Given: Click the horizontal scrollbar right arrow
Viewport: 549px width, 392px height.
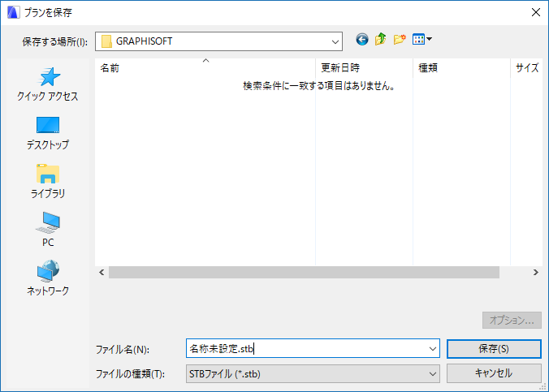Looking at the screenshot, I should click(x=536, y=273).
